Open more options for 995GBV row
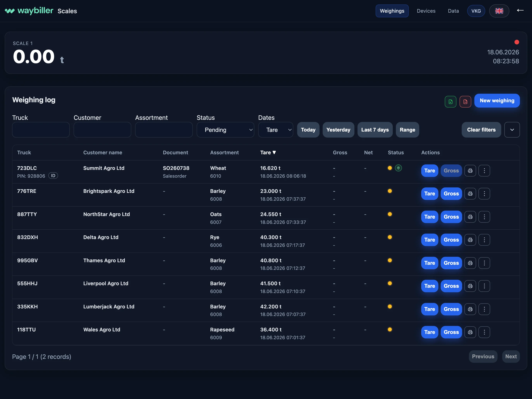 click(x=484, y=263)
